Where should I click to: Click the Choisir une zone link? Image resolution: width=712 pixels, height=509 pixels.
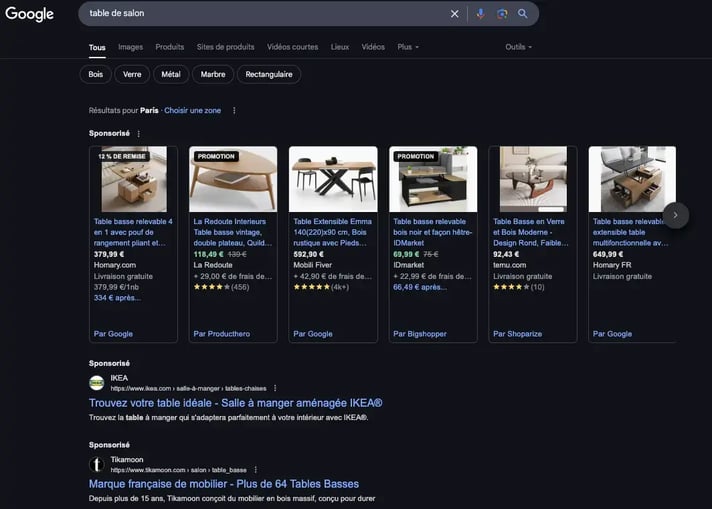(193, 110)
